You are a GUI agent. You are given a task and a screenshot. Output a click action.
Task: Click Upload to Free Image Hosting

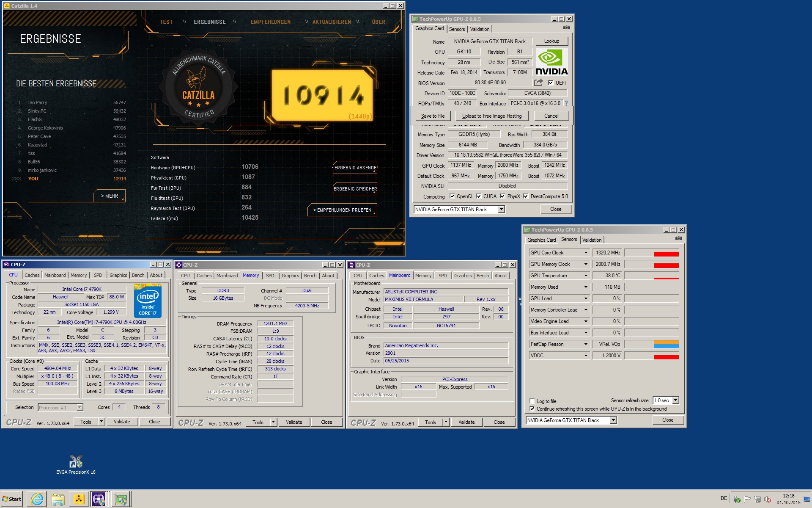point(491,116)
